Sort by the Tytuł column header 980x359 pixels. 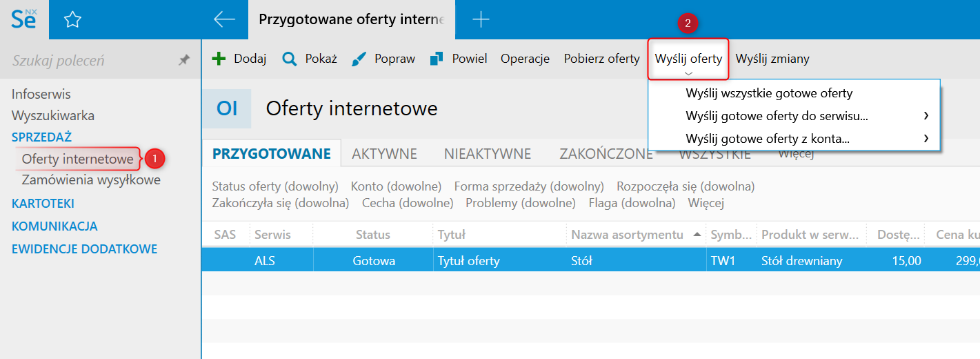pos(499,235)
